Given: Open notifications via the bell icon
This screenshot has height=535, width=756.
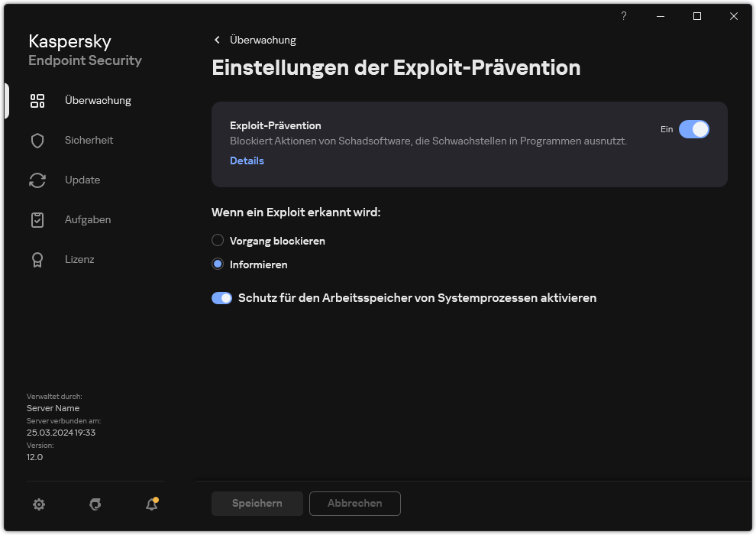Looking at the screenshot, I should (151, 504).
